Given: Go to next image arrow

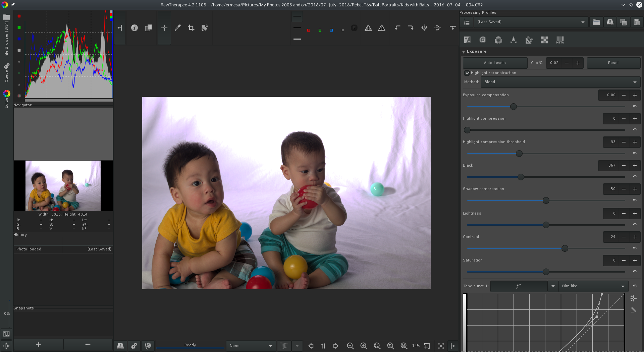Looking at the screenshot, I should click(x=336, y=346).
